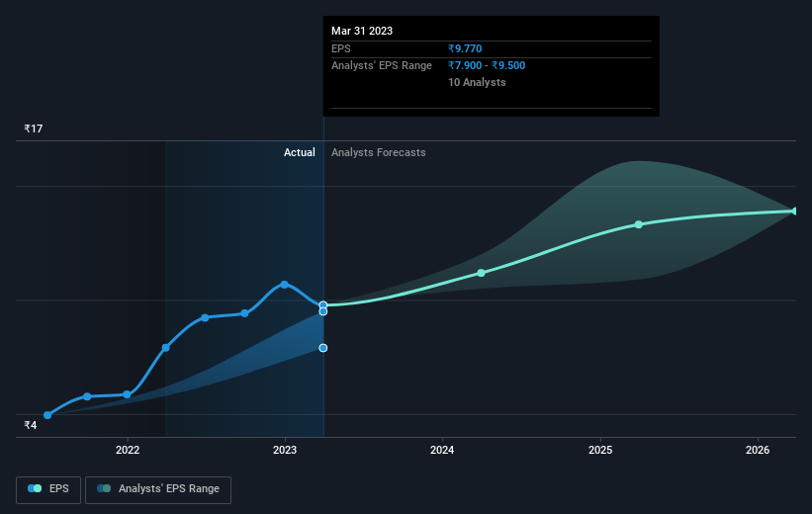Select the EPS data point above 2022 label
The image size is (812, 514).
pos(127,394)
